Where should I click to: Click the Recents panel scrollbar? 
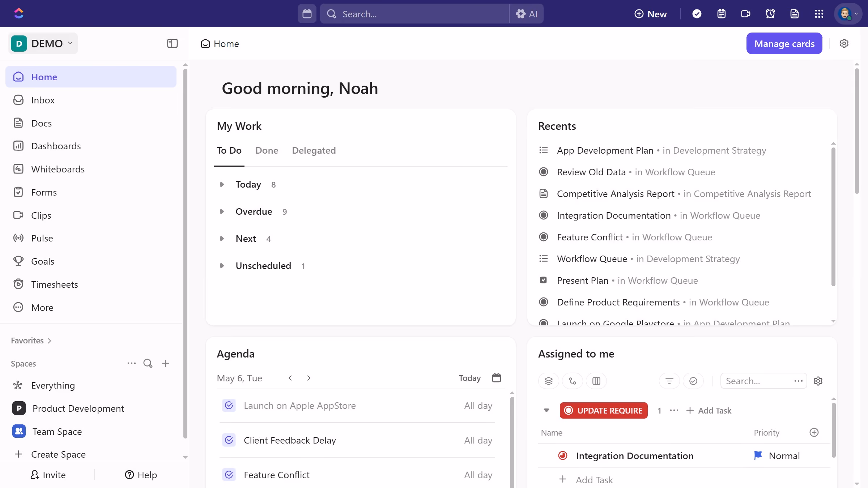[x=833, y=217]
